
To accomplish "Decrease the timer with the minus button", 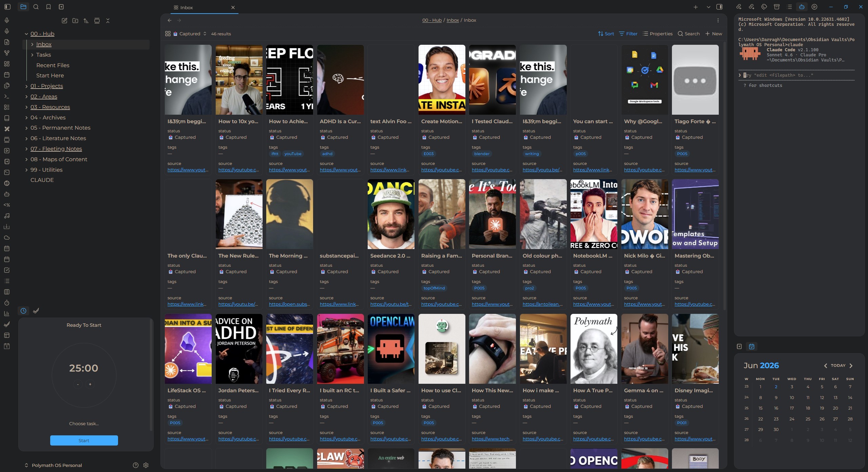I will click(x=78, y=384).
